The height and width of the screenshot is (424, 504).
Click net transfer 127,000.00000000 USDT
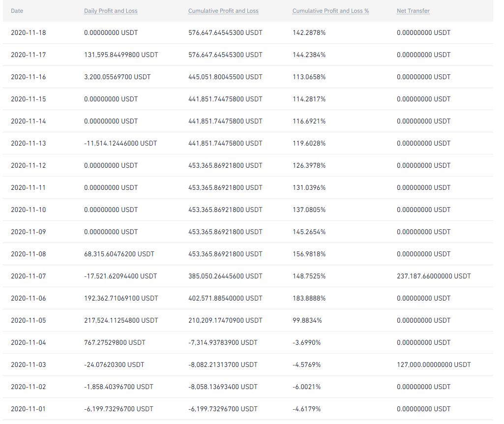434,365
